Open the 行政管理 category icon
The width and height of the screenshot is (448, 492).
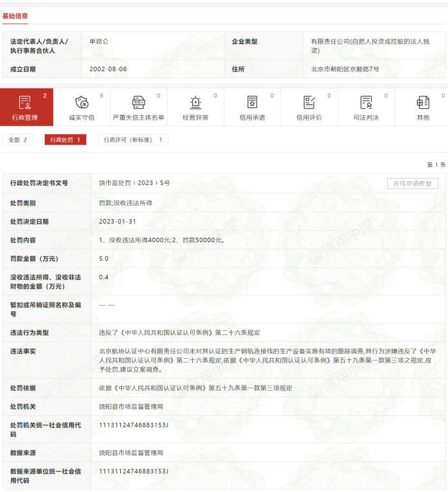click(x=25, y=102)
